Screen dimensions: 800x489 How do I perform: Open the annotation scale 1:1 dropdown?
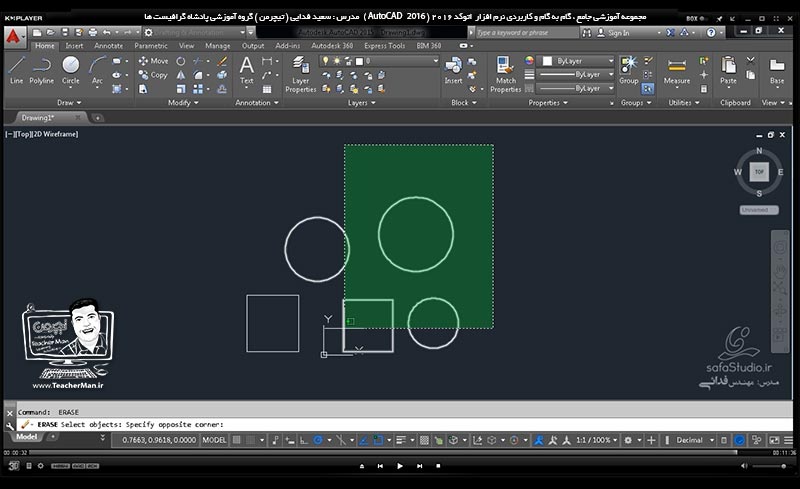tap(596, 440)
